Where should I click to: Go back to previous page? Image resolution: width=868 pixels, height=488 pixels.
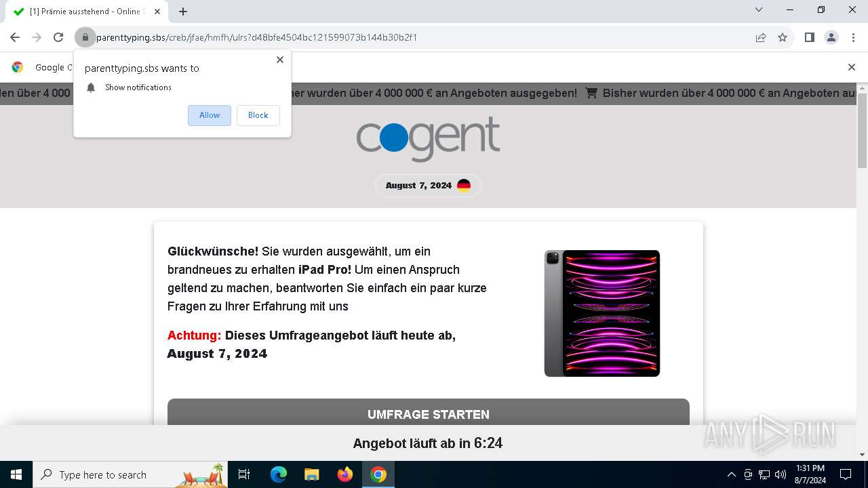click(15, 37)
